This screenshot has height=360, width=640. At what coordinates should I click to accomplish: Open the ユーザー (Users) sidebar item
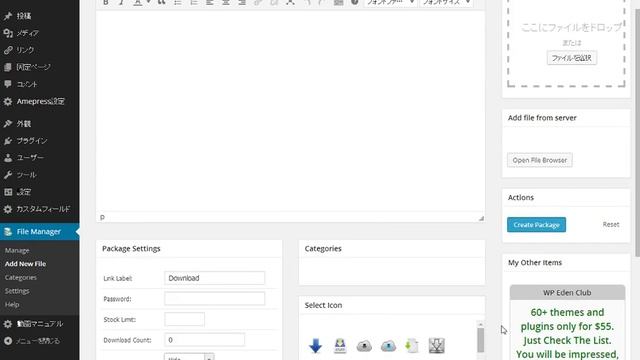click(x=30, y=158)
